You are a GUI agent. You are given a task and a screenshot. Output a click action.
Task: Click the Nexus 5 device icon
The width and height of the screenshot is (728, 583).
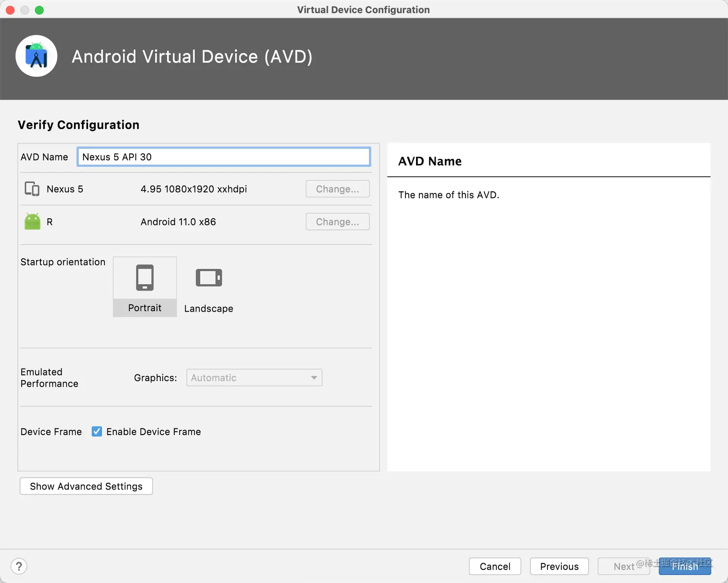click(x=32, y=189)
